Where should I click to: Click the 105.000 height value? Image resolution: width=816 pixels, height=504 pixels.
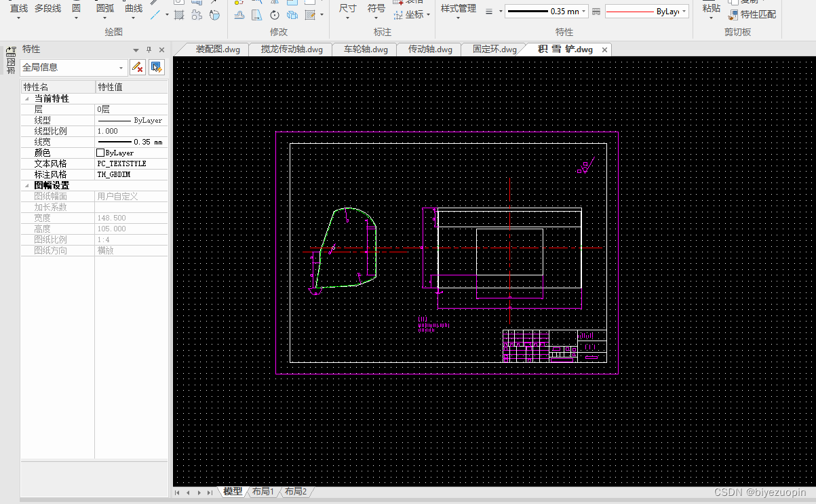[x=131, y=229]
